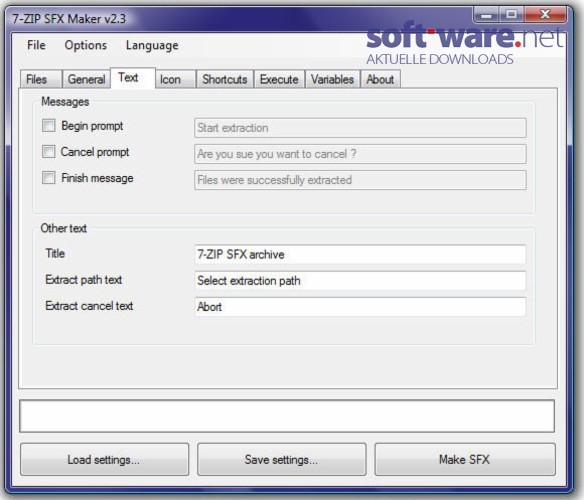Click the Extract path text label
This screenshot has width=584, height=500.
click(83, 279)
